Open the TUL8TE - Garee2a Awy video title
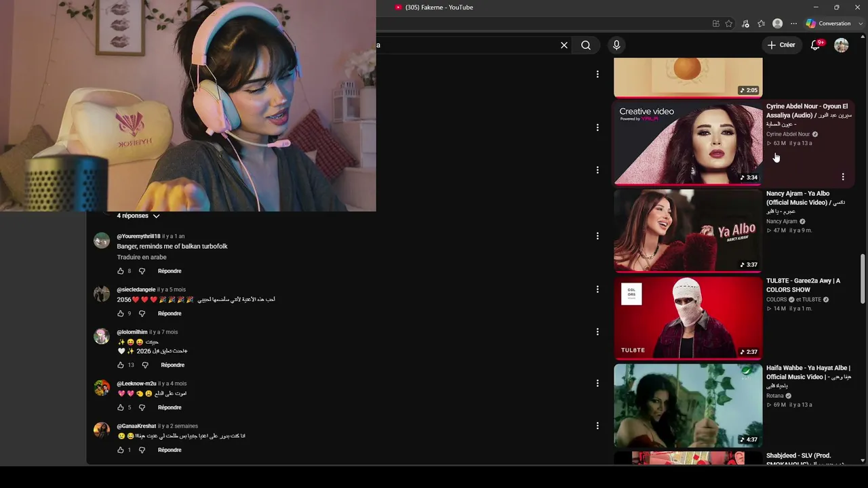Image resolution: width=868 pixels, height=488 pixels. click(x=804, y=285)
